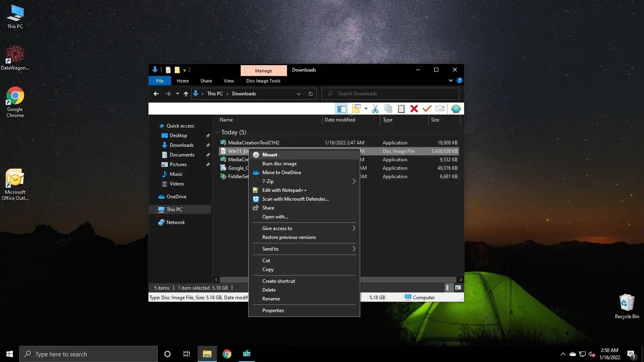Viewport: 644px width, 362px height.
Task: Go back using the Back arrow
Action: 156,94
